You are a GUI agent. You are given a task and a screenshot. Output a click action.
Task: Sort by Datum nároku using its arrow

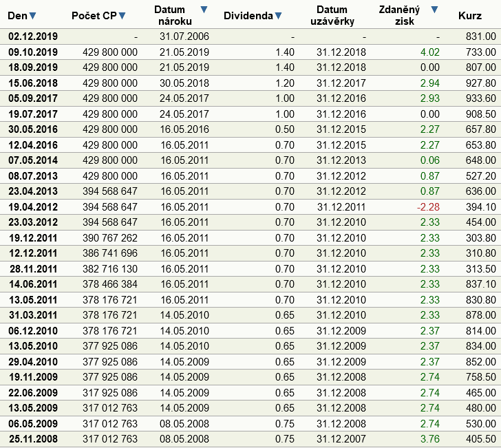203,10
